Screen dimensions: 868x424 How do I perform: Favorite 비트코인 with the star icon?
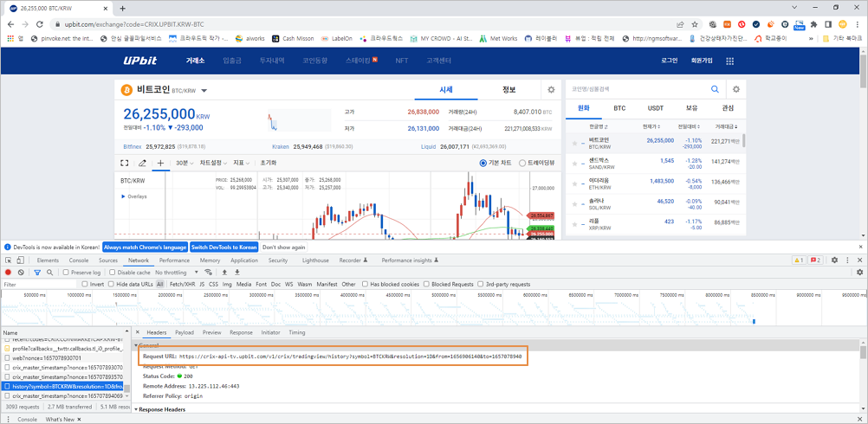pyautogui.click(x=574, y=144)
